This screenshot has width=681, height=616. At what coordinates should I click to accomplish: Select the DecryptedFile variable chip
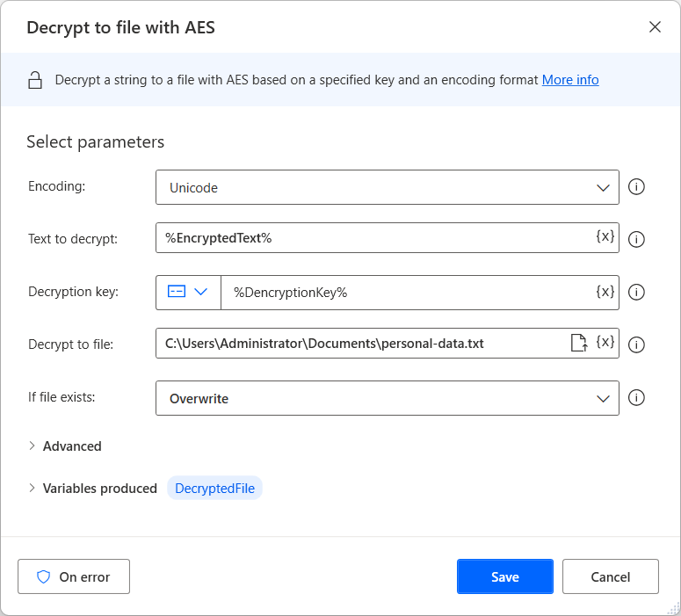tap(214, 489)
